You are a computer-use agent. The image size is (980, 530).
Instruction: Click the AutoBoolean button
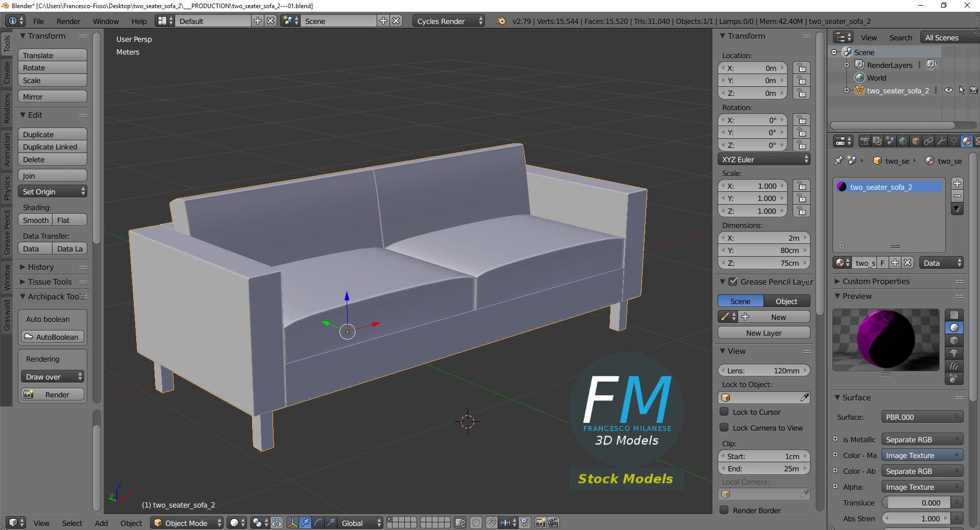[x=53, y=337]
